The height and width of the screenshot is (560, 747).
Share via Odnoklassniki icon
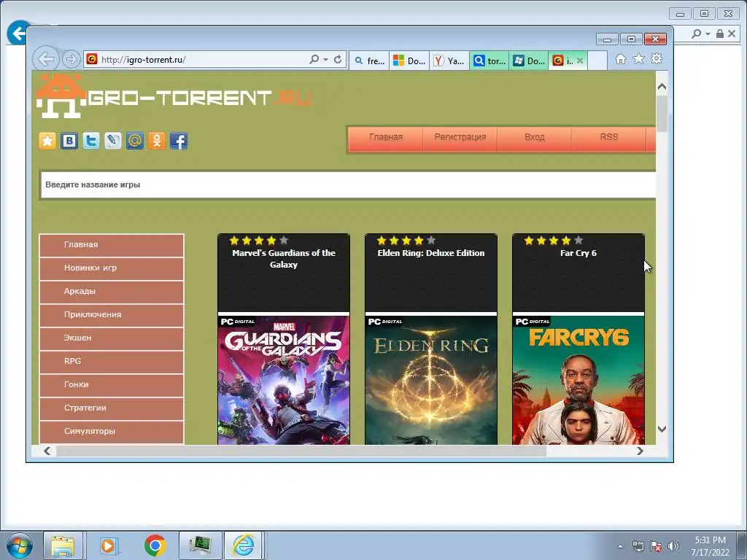click(157, 141)
